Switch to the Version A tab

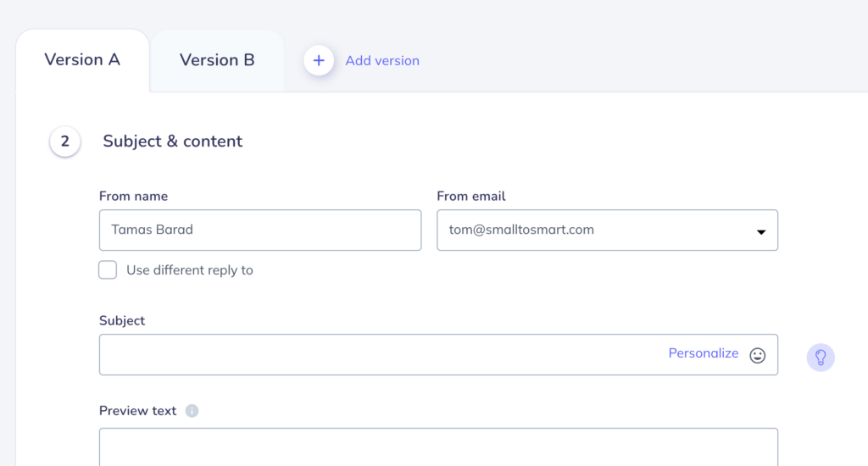click(x=82, y=60)
